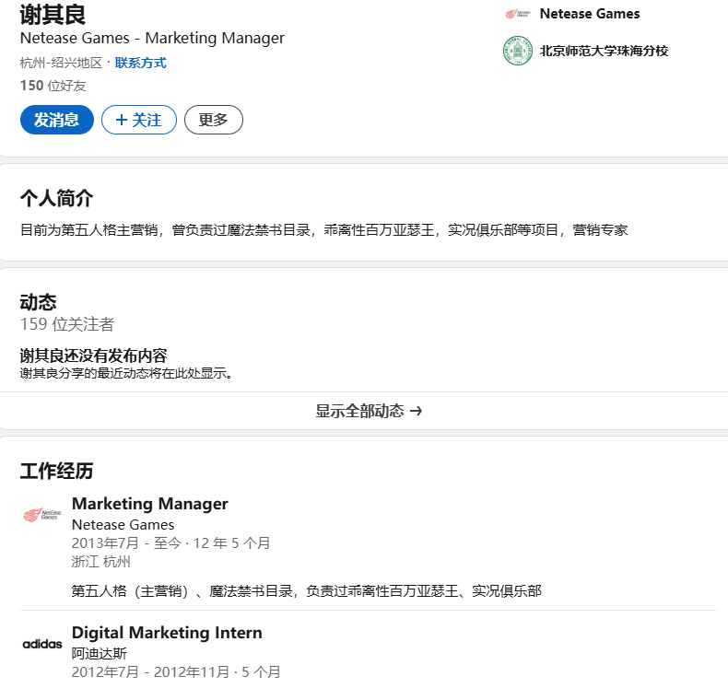
Task: Open the 联系方式 contact info link
Action: pyautogui.click(x=140, y=63)
